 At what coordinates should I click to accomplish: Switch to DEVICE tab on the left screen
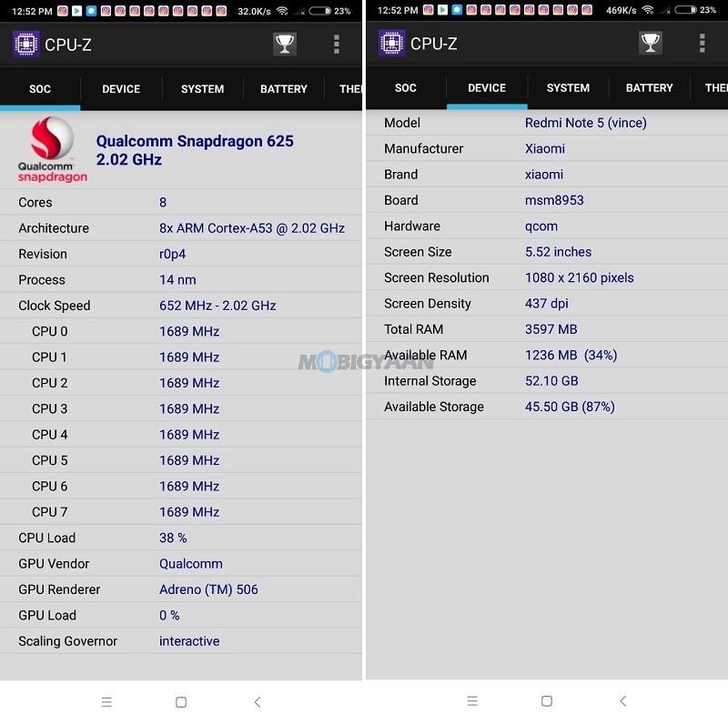click(121, 88)
